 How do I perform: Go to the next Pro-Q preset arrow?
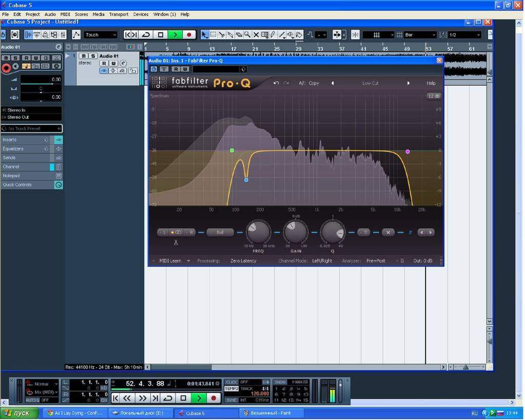409,83
